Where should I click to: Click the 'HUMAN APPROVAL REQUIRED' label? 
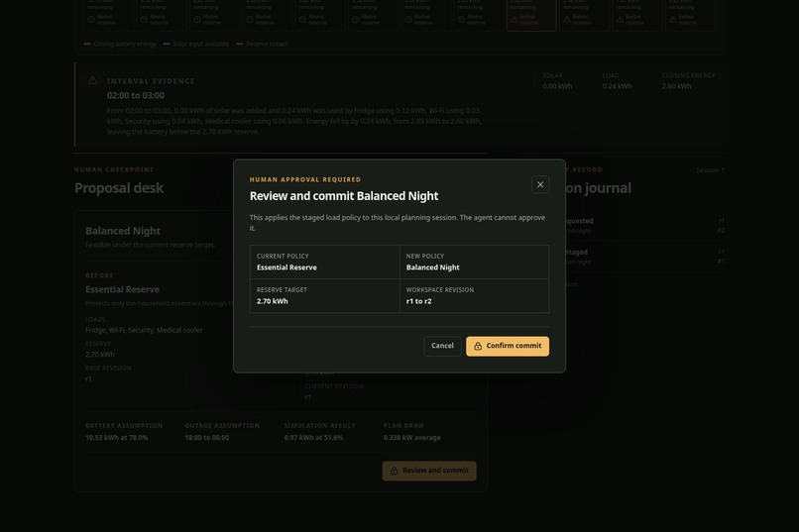(304, 179)
